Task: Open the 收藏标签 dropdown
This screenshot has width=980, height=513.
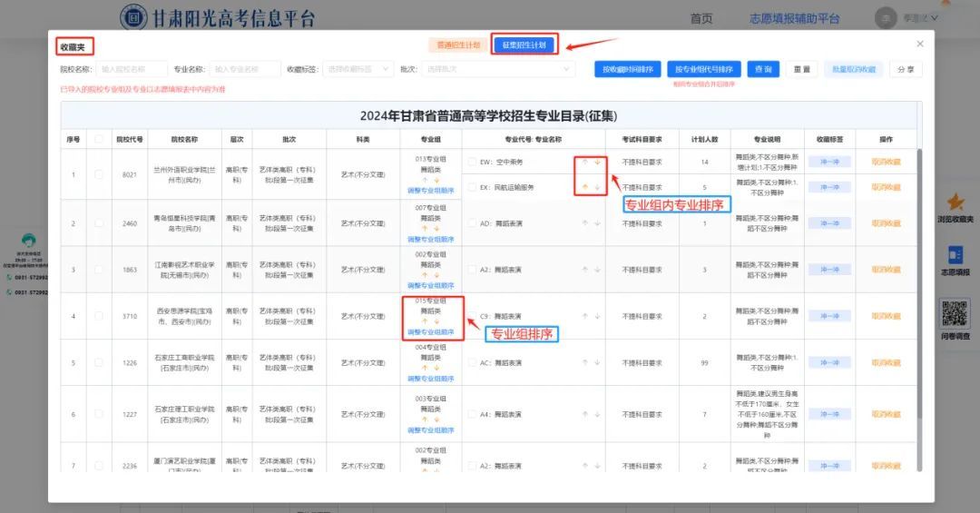Action: [358, 69]
